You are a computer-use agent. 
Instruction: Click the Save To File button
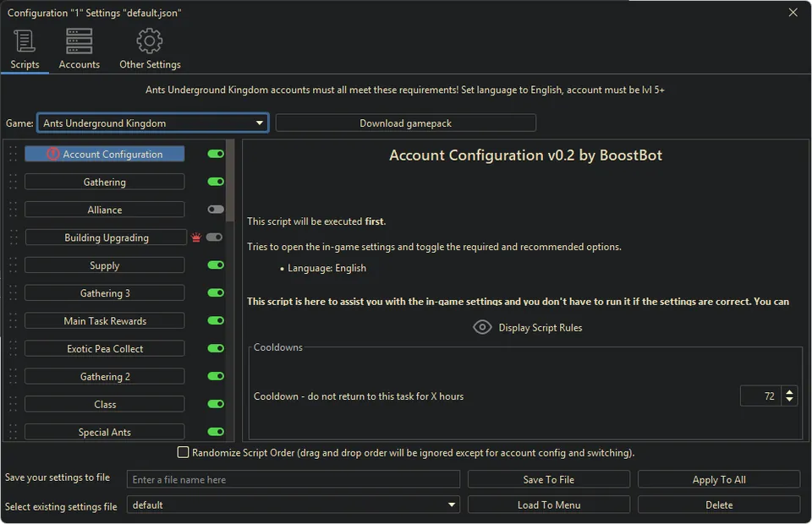[x=548, y=479]
